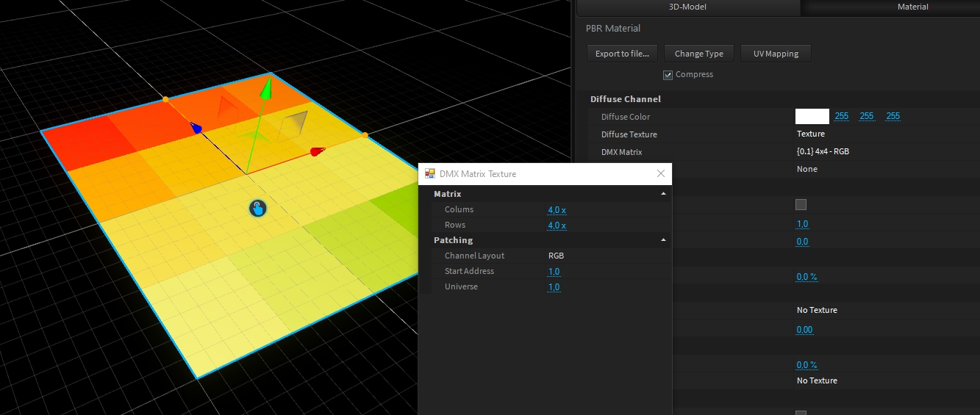Click the Start Address value field

pyautogui.click(x=554, y=272)
